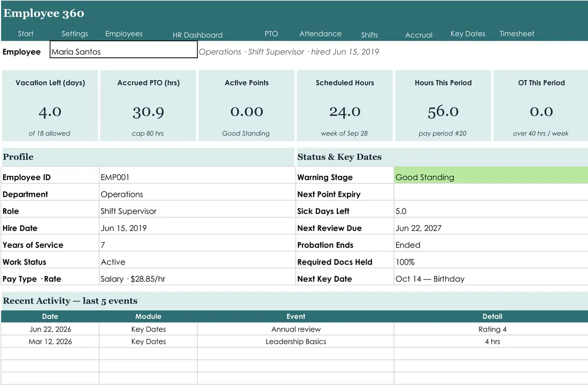This screenshot has width=588, height=386.
Task: Click the Scheduled Hours 24.0 value
Action: [x=345, y=111]
